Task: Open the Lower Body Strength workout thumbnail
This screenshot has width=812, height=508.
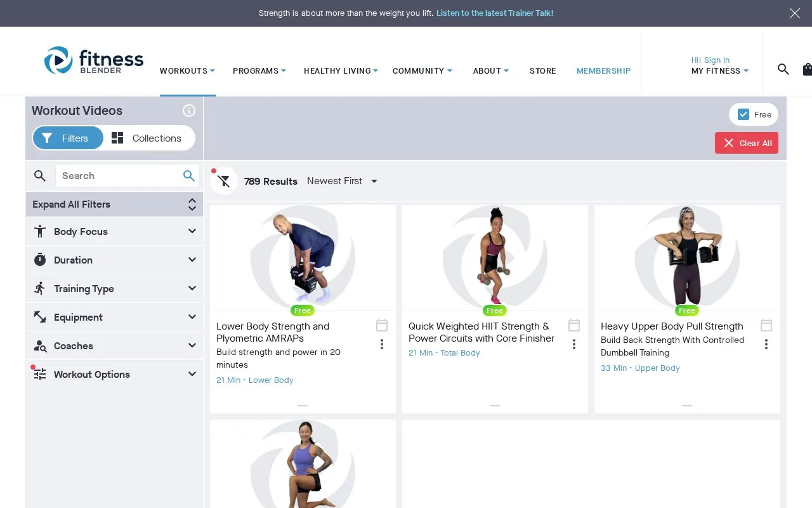Action: (x=303, y=258)
